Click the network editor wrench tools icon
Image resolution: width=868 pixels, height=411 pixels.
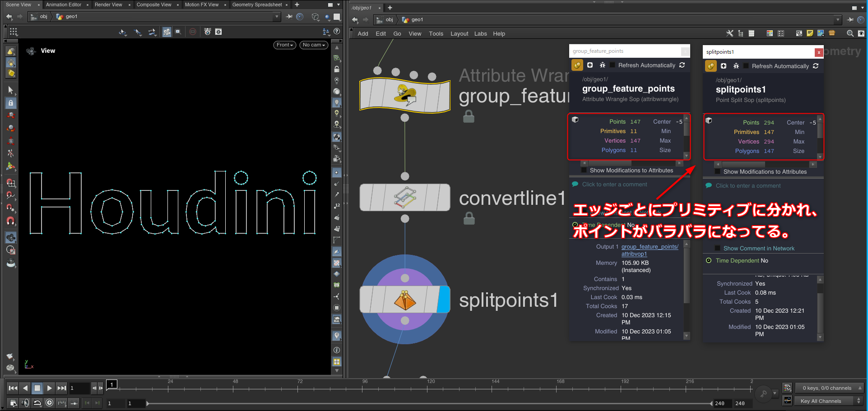coord(729,33)
